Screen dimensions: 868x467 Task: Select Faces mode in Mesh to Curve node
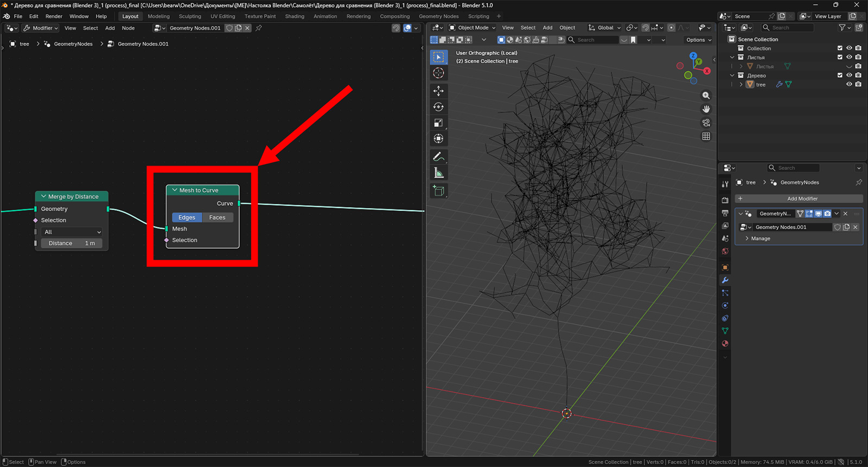[218, 217]
